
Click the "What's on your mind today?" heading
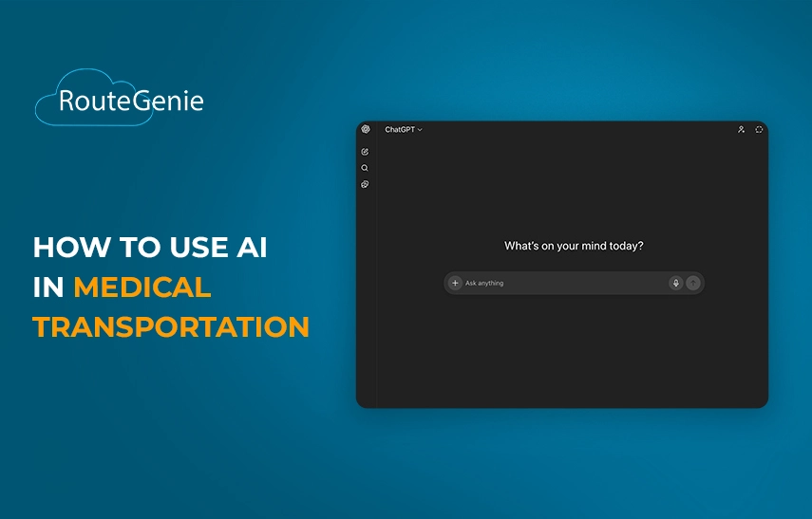(x=574, y=246)
